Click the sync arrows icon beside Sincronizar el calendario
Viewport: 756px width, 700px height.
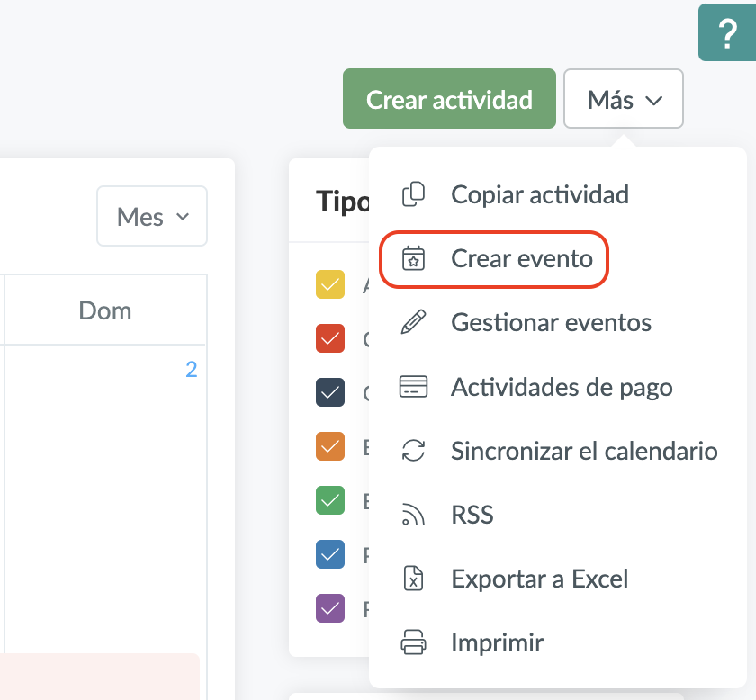point(414,451)
